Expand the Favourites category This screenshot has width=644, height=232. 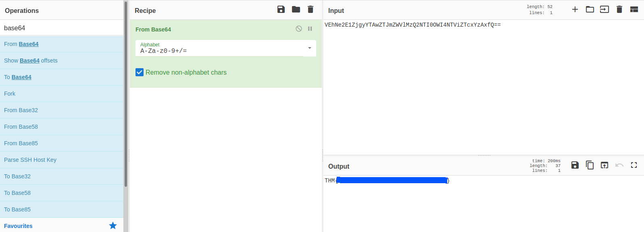pos(18,226)
